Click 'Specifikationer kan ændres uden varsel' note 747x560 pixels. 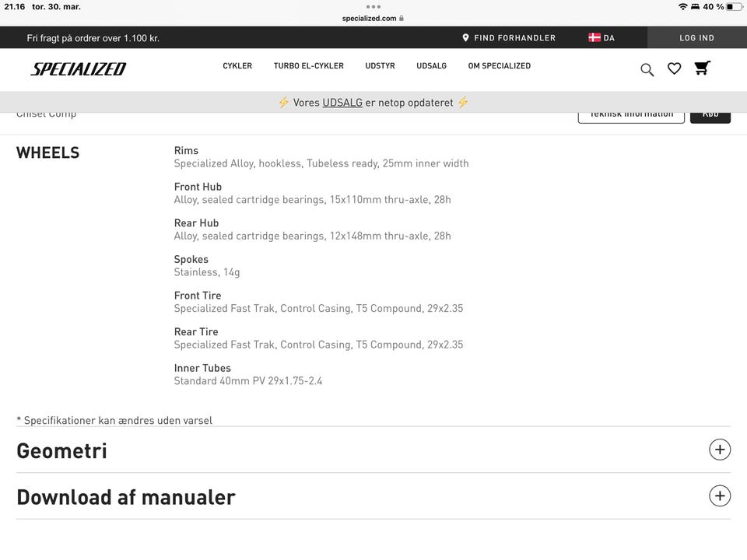(114, 421)
